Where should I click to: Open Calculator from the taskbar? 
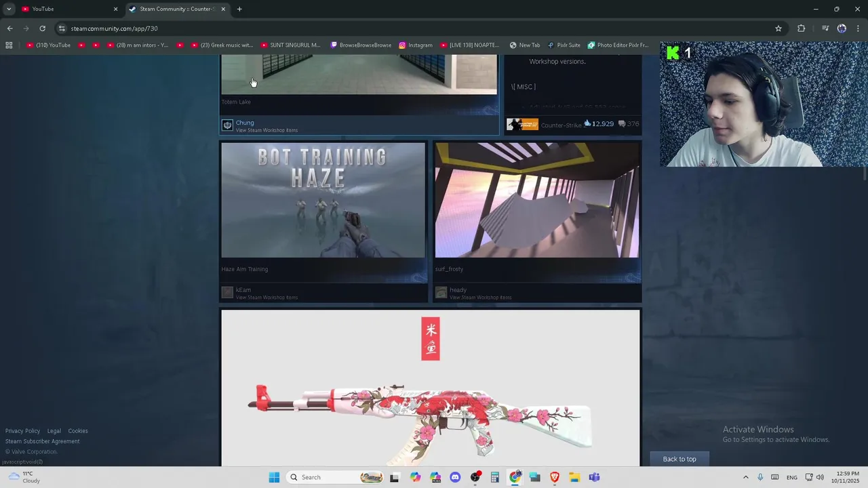point(495,477)
